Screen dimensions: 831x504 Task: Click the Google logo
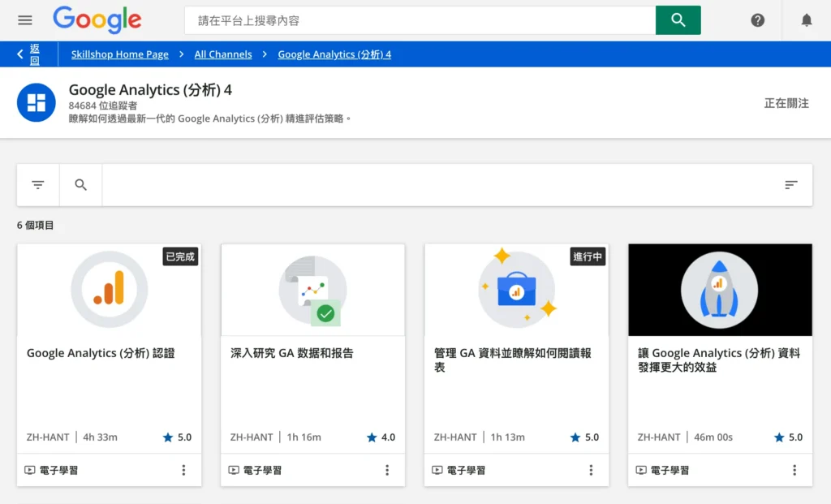coord(97,20)
